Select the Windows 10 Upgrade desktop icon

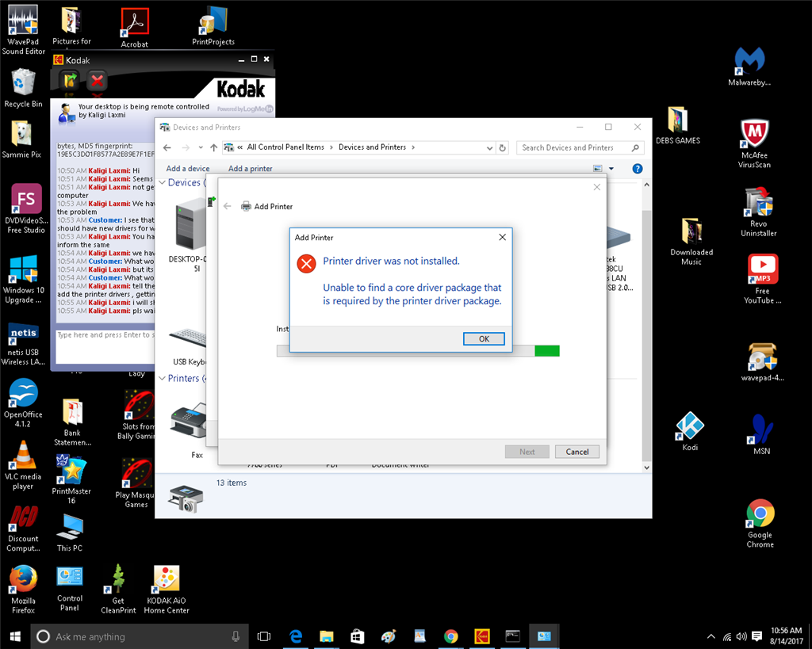pyautogui.click(x=23, y=280)
